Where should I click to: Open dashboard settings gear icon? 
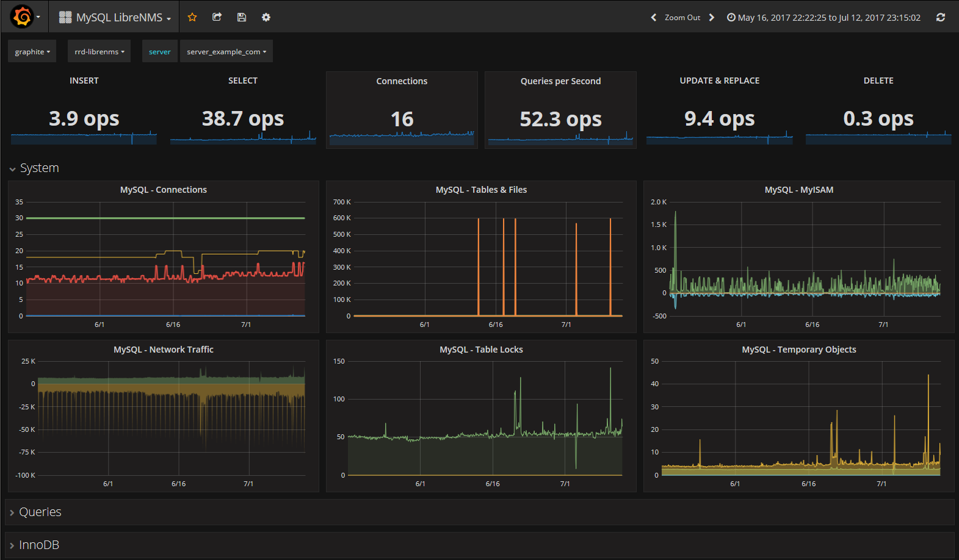(x=266, y=17)
